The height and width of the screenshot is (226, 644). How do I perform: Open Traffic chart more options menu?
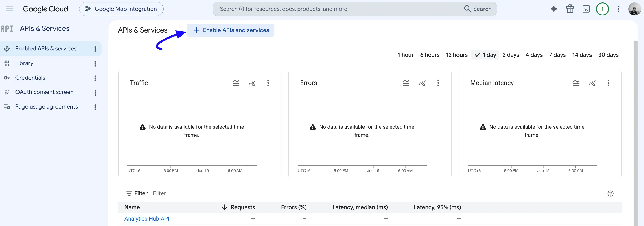pos(268,83)
